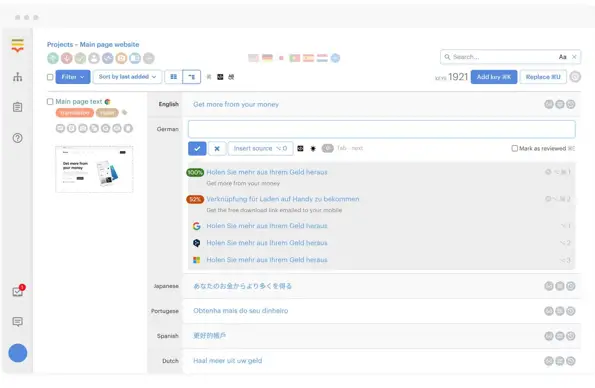The height and width of the screenshot is (388, 595).
Task: Open the Projects breadcrumb link
Action: click(60, 44)
